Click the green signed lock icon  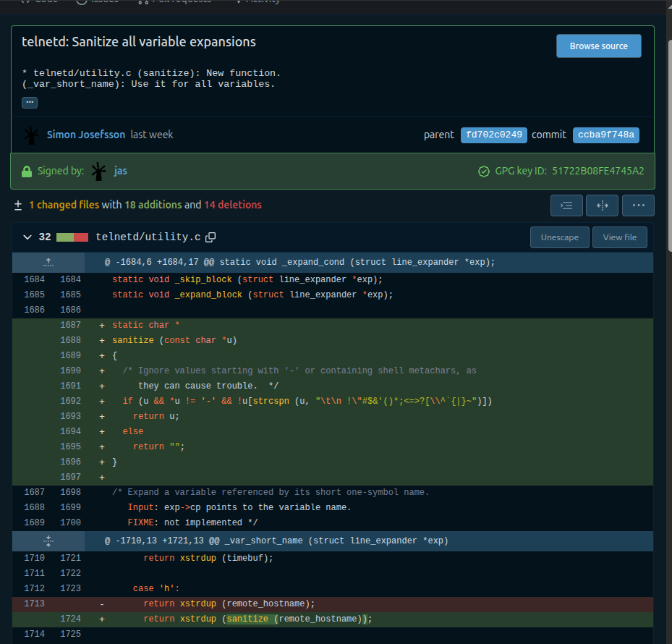point(27,171)
